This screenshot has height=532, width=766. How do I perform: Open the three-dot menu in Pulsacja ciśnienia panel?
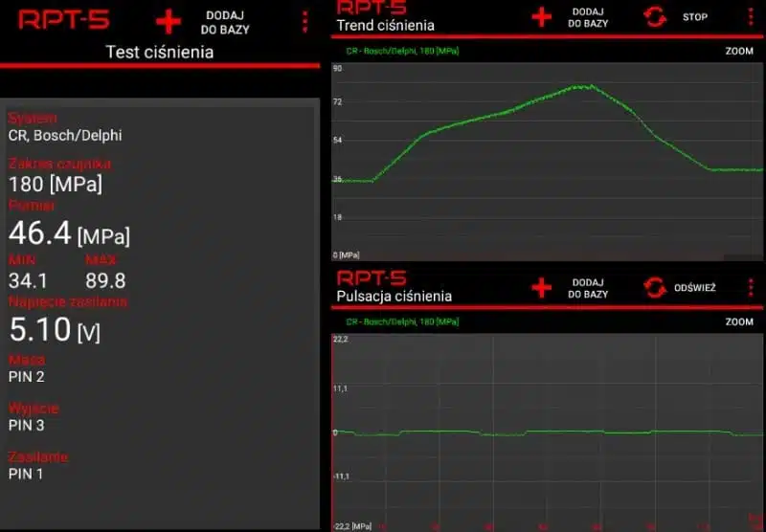(750, 287)
